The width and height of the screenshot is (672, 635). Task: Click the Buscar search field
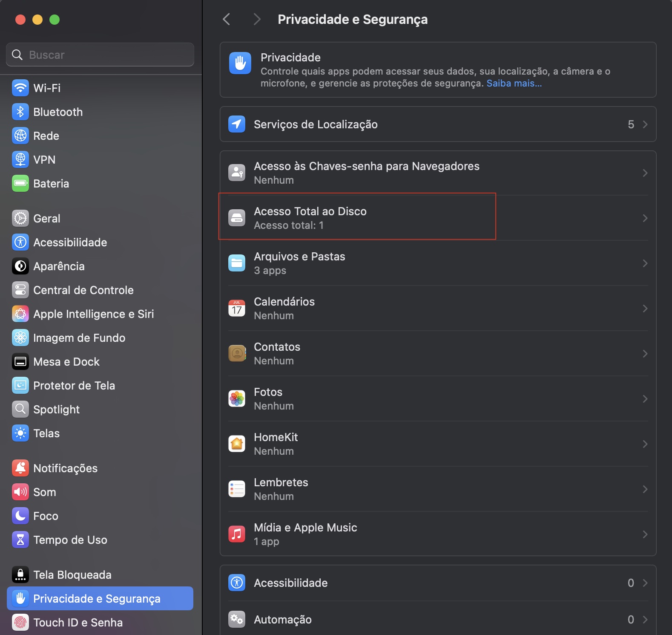[100, 55]
